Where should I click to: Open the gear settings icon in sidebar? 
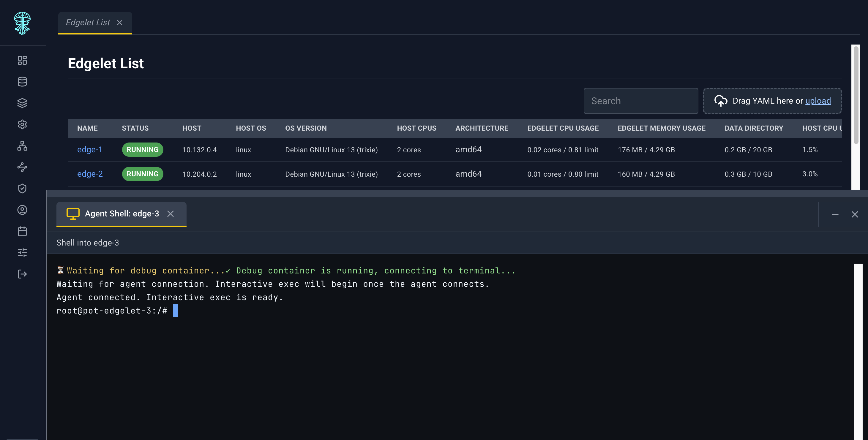pyautogui.click(x=22, y=124)
